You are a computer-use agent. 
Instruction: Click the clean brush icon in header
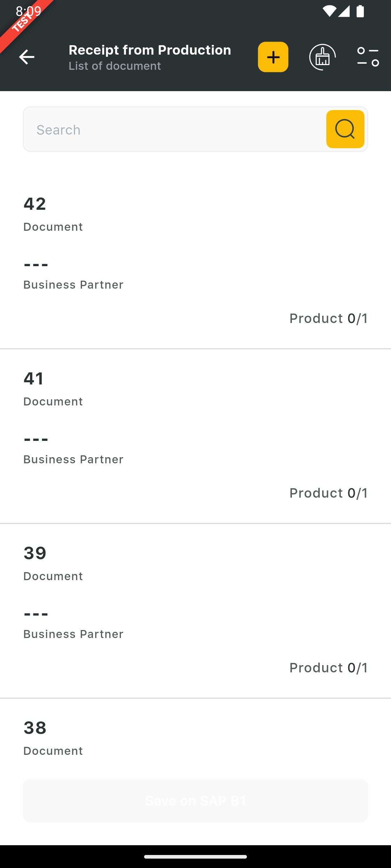(x=322, y=57)
